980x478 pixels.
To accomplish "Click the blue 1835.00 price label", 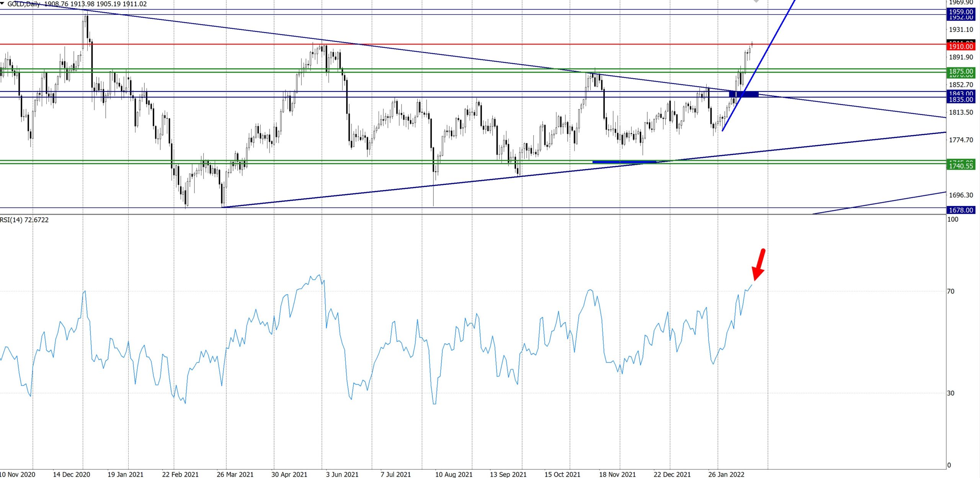I will pyautogui.click(x=960, y=100).
